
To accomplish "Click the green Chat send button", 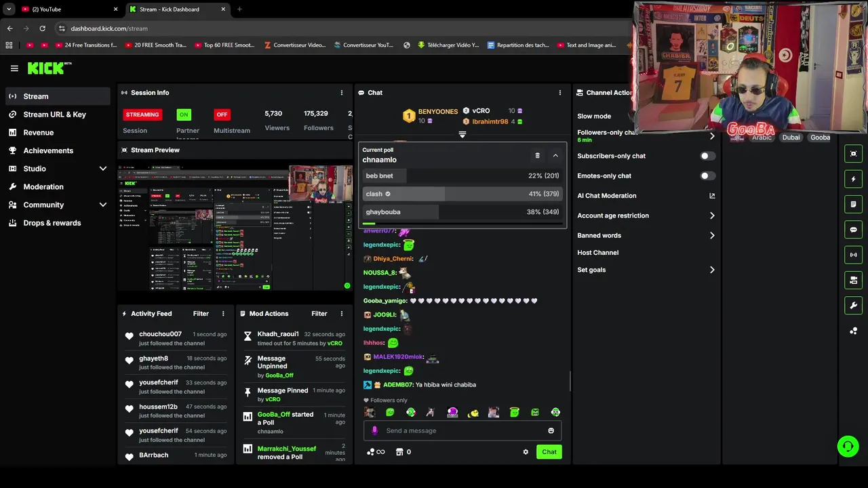I will coord(549,452).
